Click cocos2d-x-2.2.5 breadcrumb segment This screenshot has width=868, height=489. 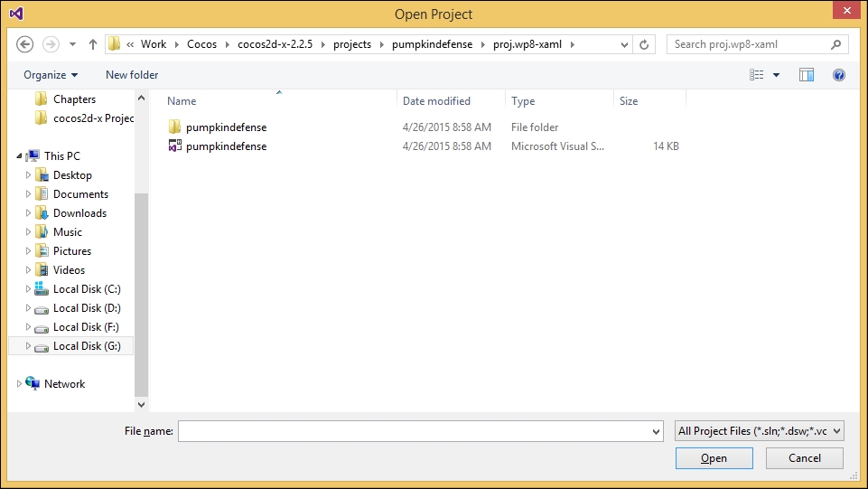[275, 44]
